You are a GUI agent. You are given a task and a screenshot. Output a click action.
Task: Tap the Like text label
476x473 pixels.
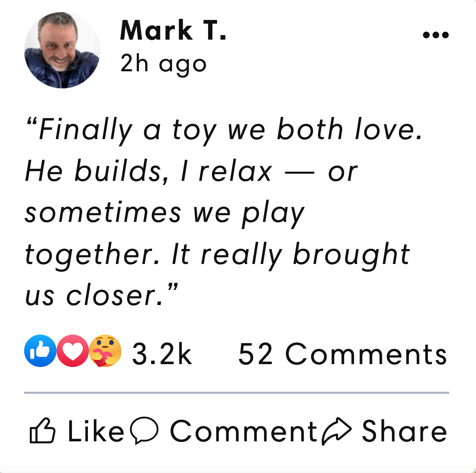pos(96,431)
